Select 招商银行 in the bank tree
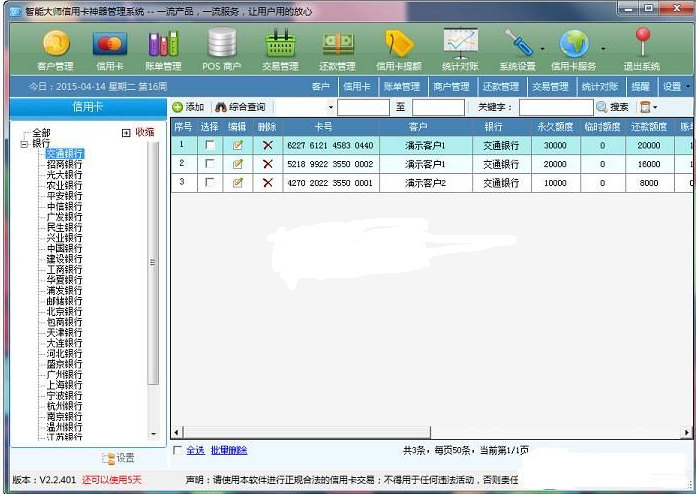Image resolution: width=696 pixels, height=494 pixels. pos(64,164)
